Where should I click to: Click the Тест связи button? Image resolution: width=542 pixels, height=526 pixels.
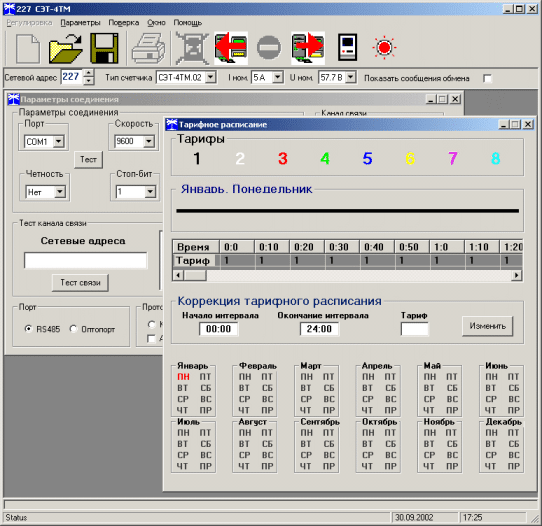click(x=80, y=283)
